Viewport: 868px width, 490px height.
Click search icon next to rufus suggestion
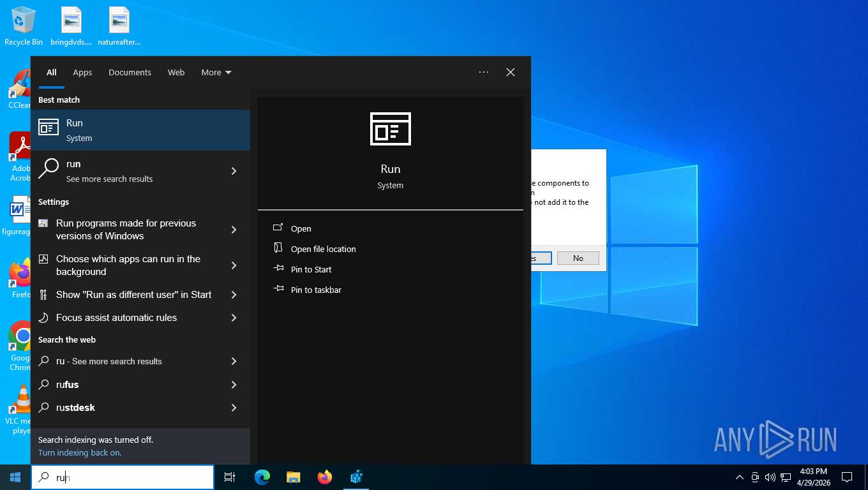[x=43, y=385]
